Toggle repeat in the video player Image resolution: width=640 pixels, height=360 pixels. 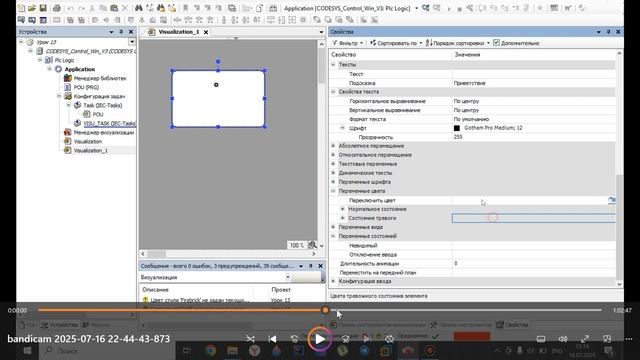pos(390,339)
